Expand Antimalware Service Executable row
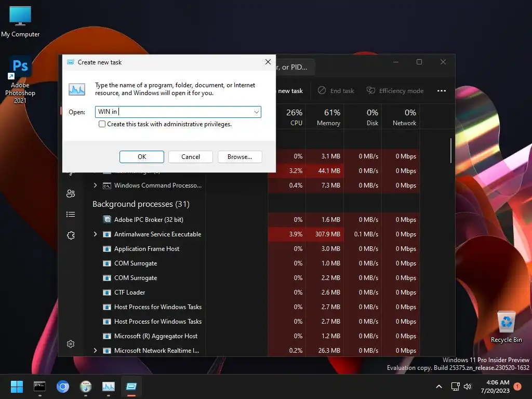Image resolution: width=532 pixels, height=399 pixels. 96,234
